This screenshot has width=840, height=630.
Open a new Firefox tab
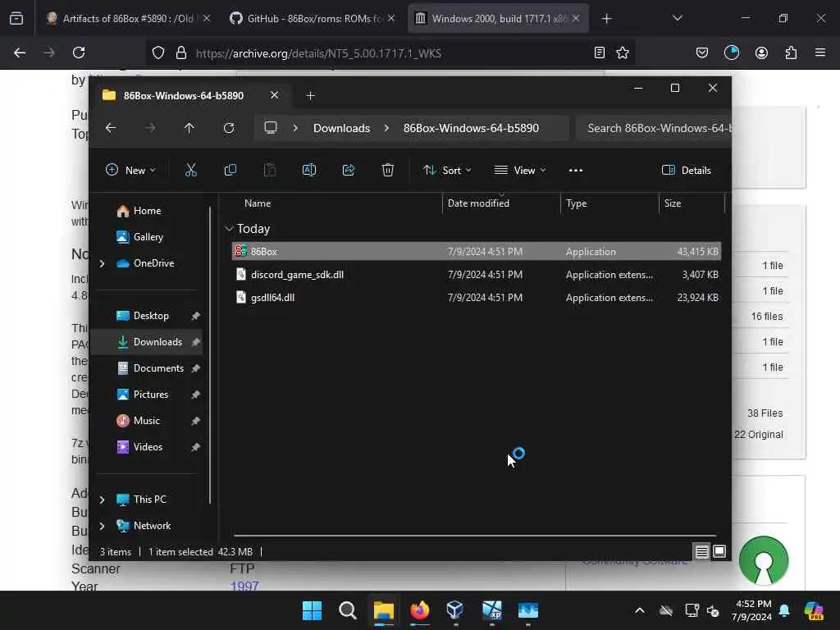coord(606,19)
